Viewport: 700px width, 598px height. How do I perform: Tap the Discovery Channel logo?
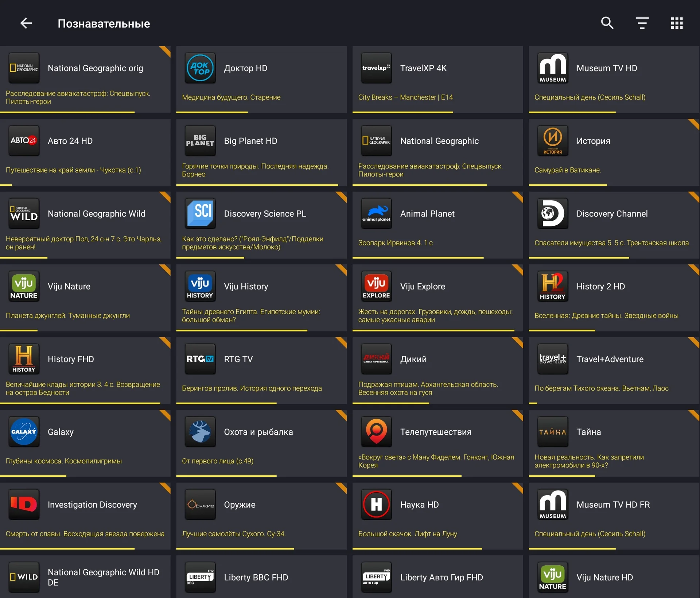point(553,214)
